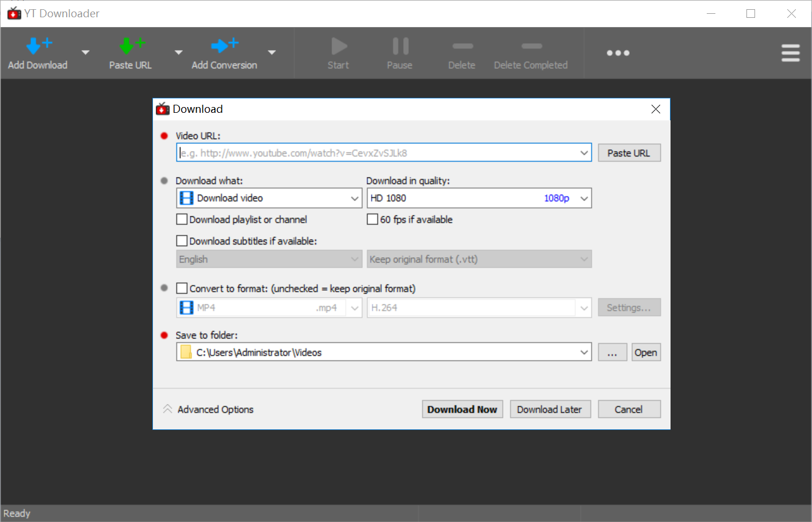Expand Advanced Options
Viewport: 812px width, 522px height.
[x=208, y=409]
